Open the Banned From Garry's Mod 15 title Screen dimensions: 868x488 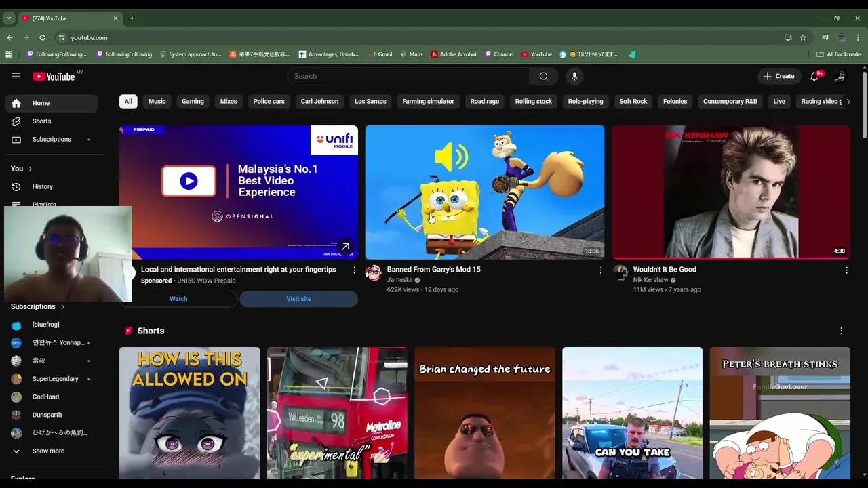[433, 270]
